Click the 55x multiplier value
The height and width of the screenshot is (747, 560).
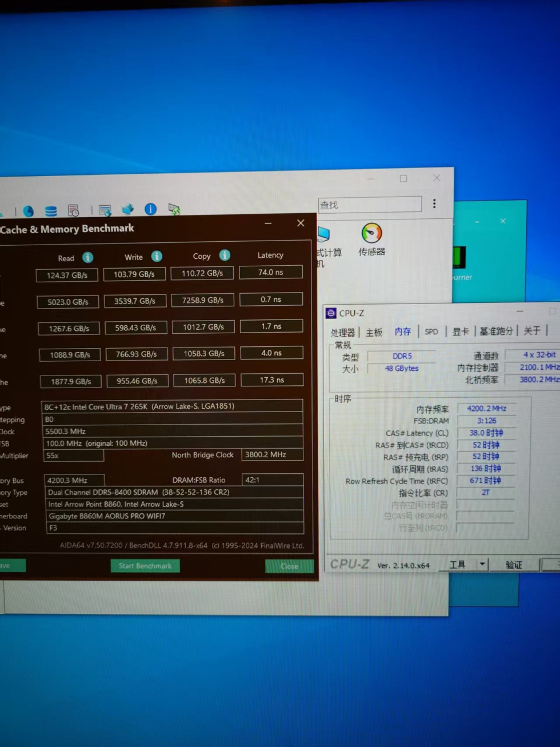click(74, 456)
